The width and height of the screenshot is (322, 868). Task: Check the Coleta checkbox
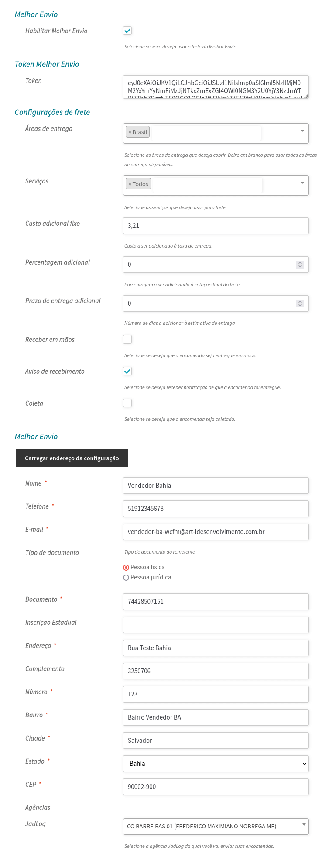pyautogui.click(x=127, y=403)
